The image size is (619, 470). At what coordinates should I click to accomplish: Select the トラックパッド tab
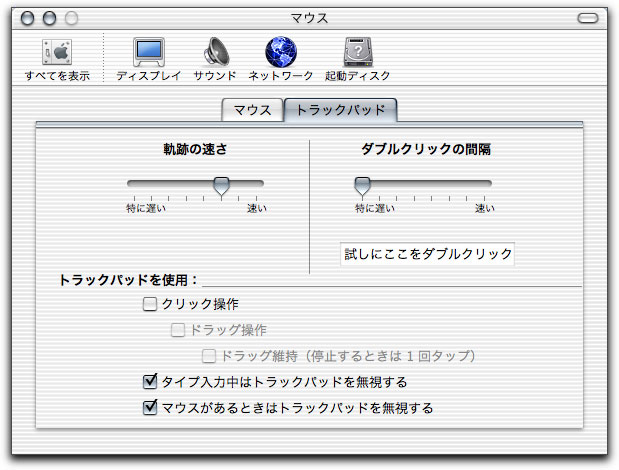(x=340, y=110)
